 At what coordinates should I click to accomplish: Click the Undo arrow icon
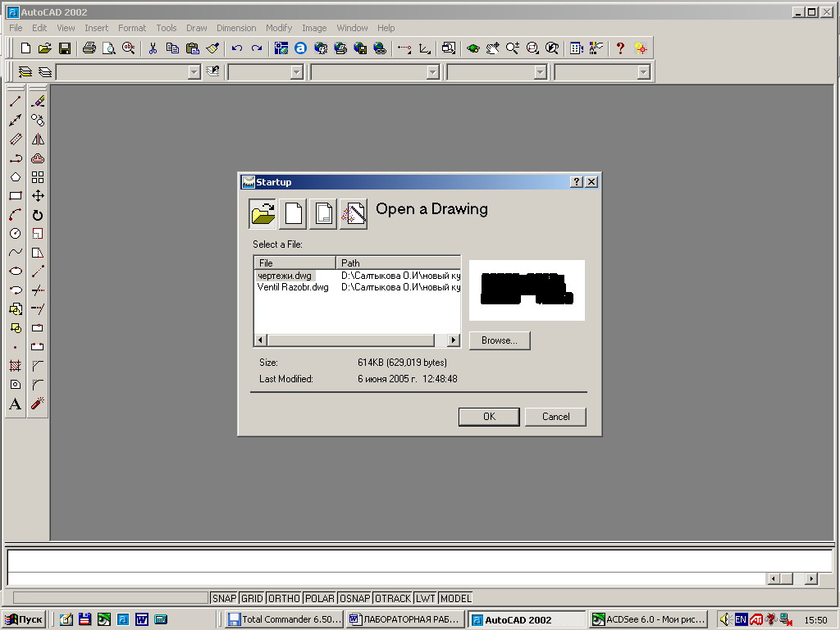pyautogui.click(x=237, y=48)
